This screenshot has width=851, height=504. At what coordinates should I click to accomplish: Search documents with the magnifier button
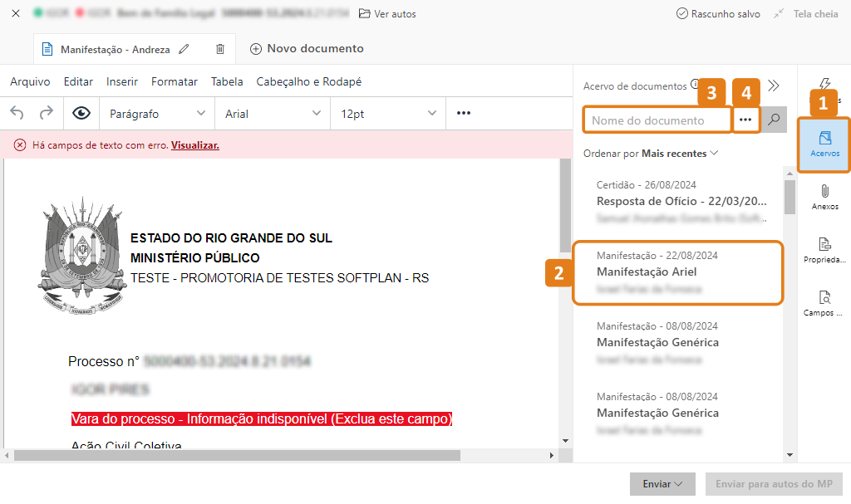click(774, 120)
